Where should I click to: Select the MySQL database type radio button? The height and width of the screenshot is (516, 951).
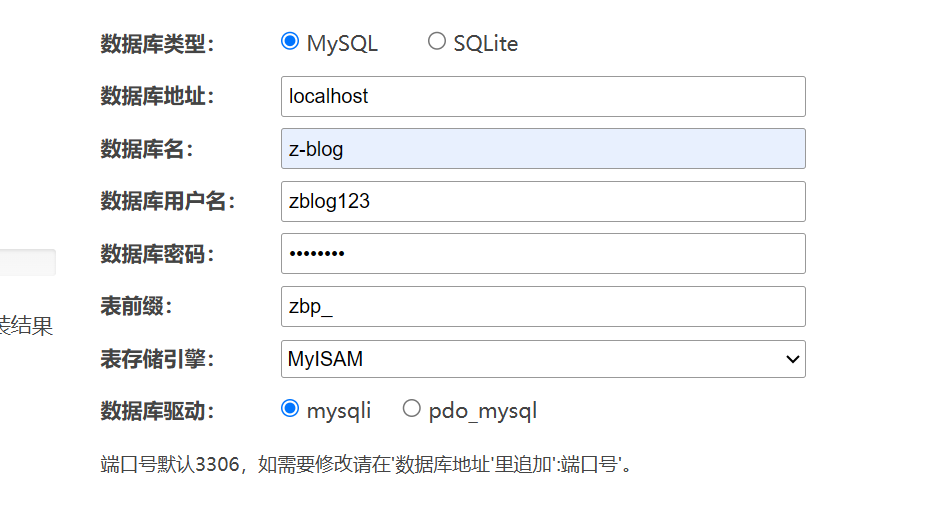pos(290,41)
